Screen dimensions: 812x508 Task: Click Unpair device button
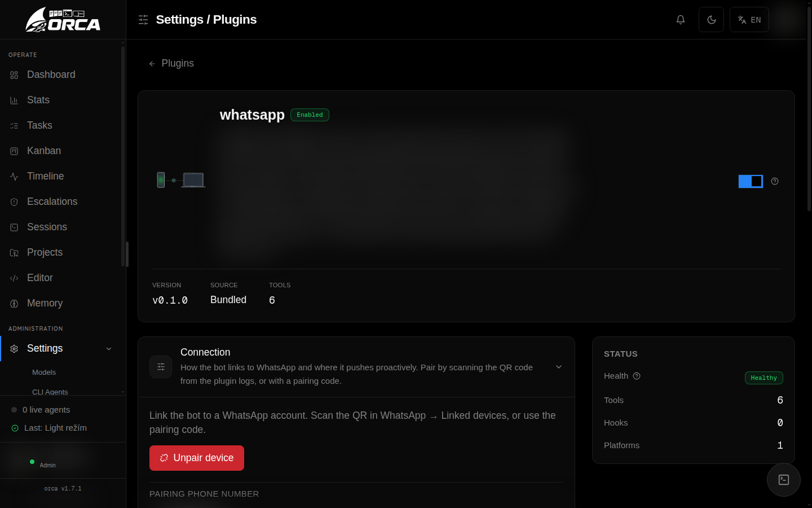tap(197, 458)
